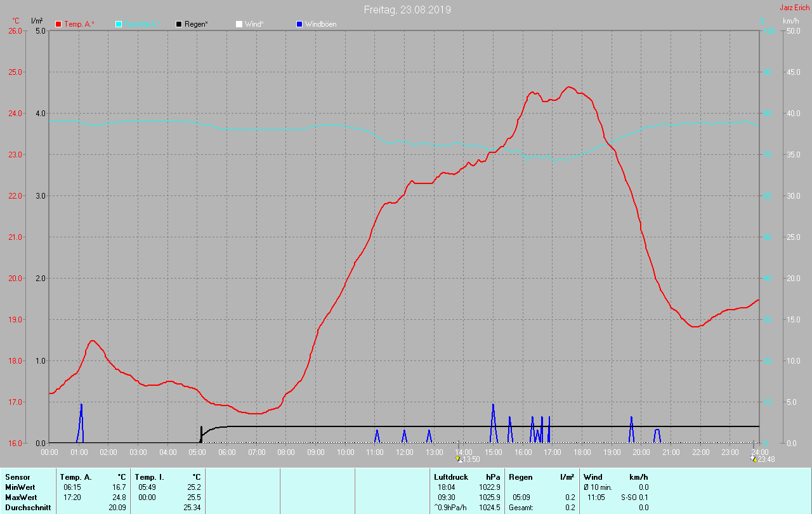Click the black Regen legend swatch
This screenshot has width=812, height=514.
coord(179,24)
